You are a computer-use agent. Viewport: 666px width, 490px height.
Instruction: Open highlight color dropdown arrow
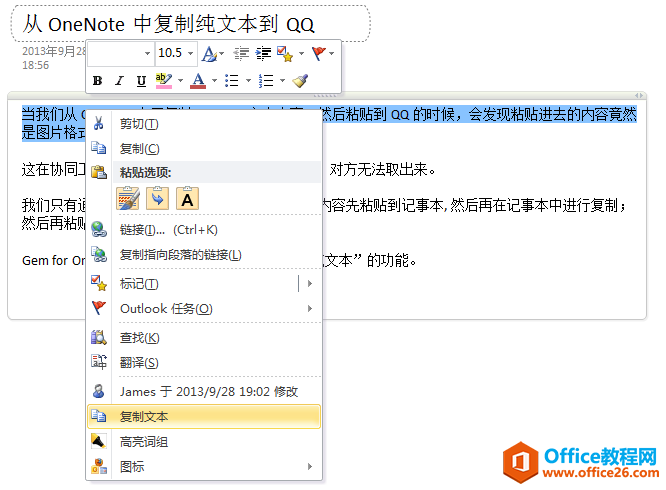[181, 81]
